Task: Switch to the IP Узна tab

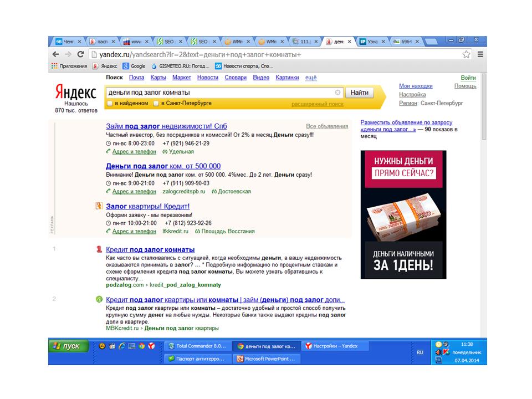Action: coord(372,42)
